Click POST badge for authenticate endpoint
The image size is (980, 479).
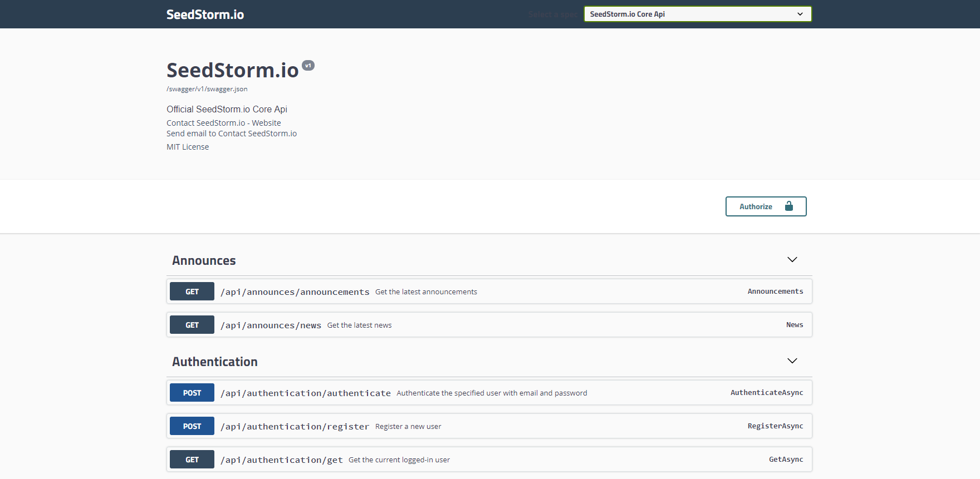click(x=192, y=393)
